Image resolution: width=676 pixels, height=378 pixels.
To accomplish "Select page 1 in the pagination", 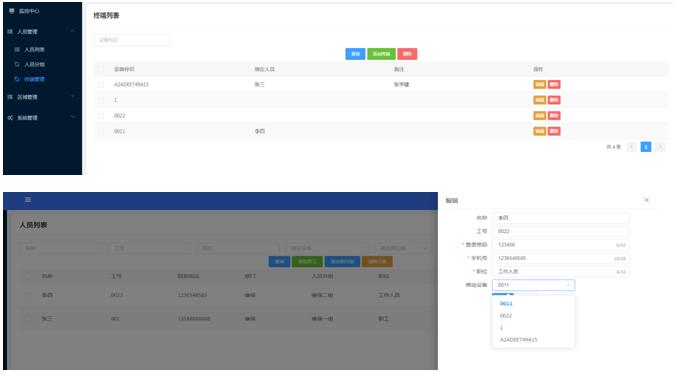I will (x=646, y=147).
